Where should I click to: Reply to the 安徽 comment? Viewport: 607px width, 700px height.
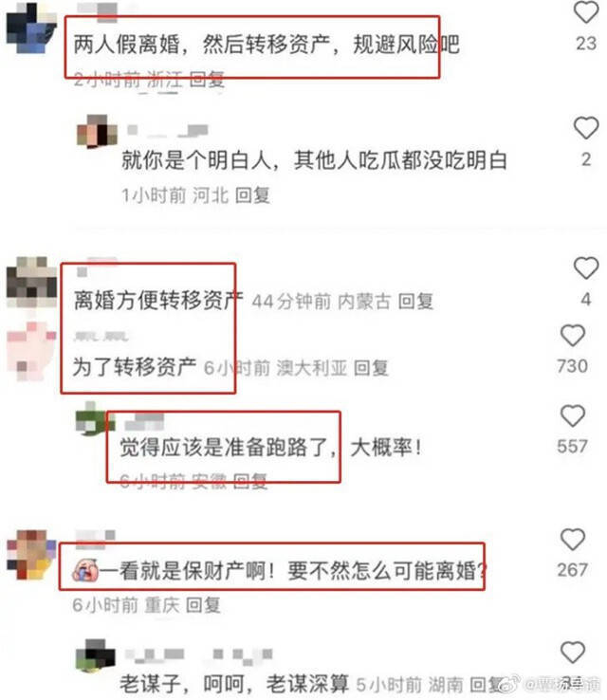pos(250,481)
